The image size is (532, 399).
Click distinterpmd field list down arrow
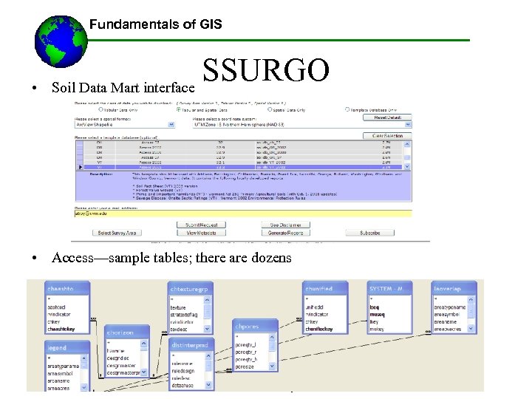tap(208, 385)
